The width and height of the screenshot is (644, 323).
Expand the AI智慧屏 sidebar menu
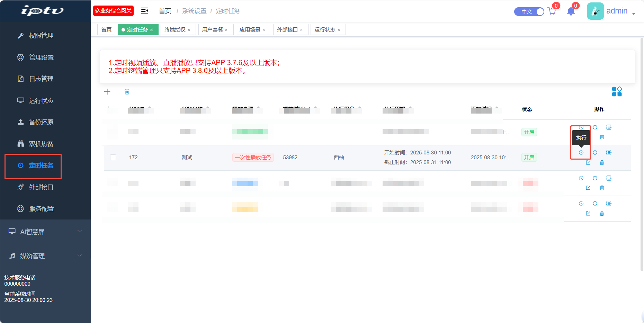[x=45, y=232]
